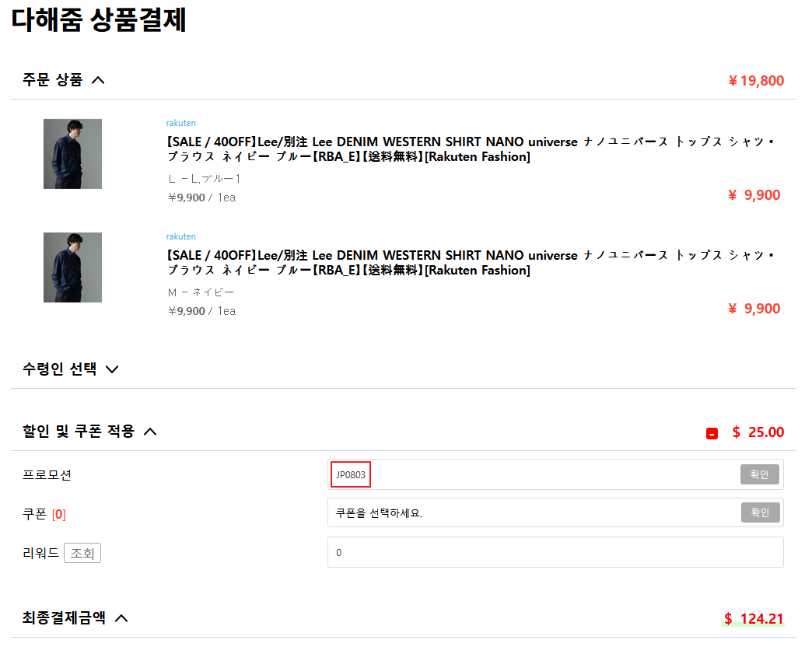The width and height of the screenshot is (812, 647).
Task: Open first denim shirt product thumbnail
Action: pyautogui.click(x=72, y=154)
